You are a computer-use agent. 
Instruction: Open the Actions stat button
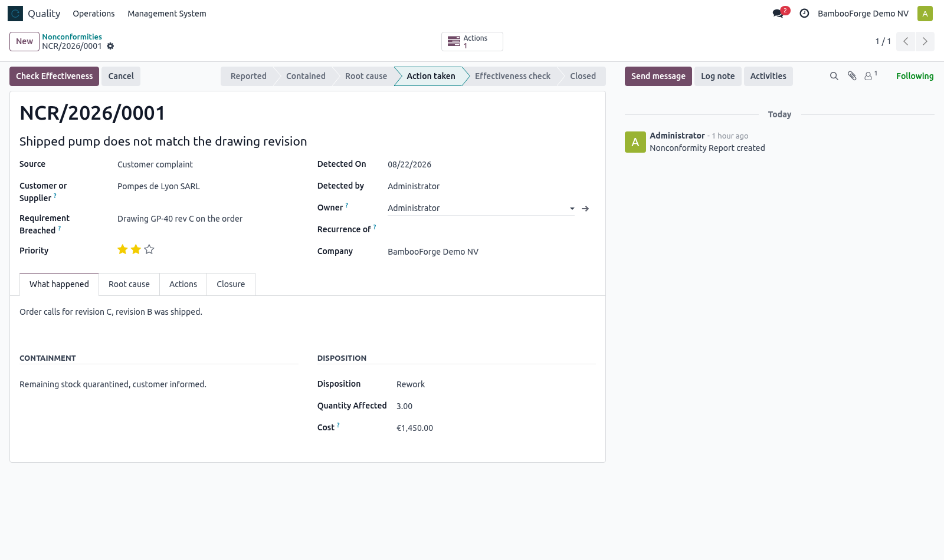[x=472, y=41]
